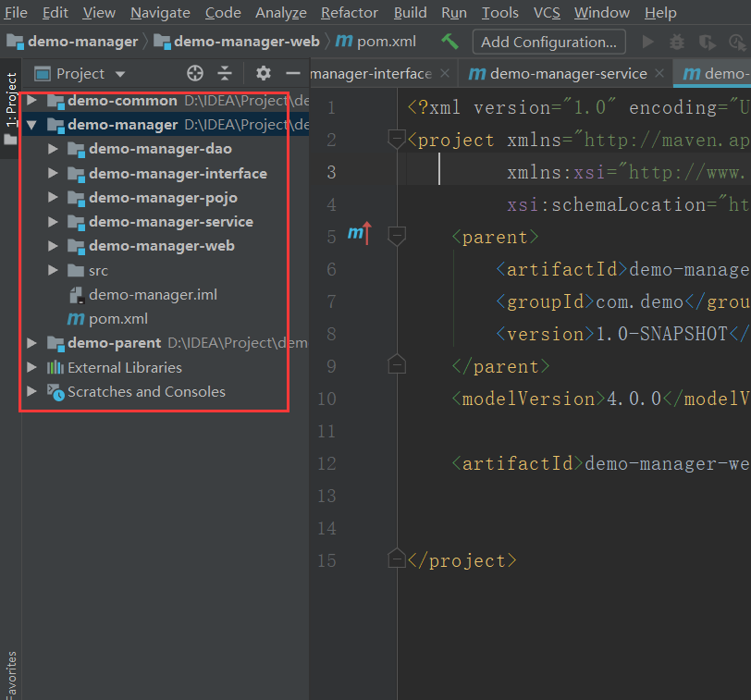Open the Edit menu
Viewport: 751px width, 700px height.
point(55,12)
